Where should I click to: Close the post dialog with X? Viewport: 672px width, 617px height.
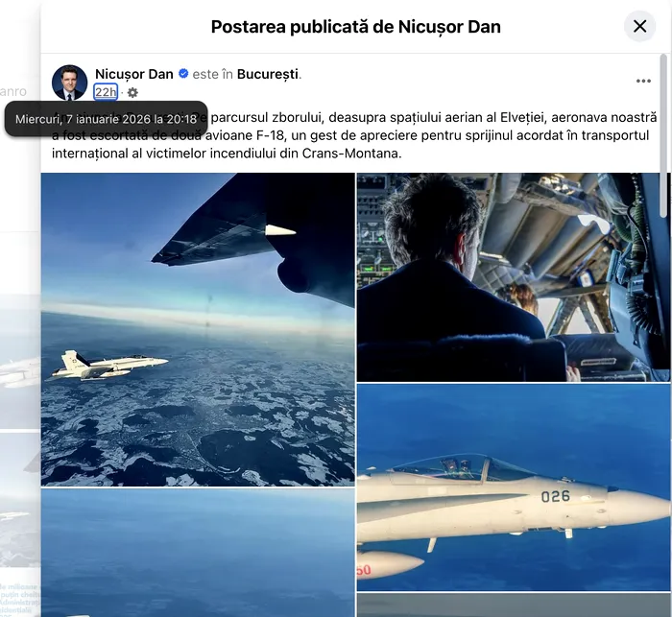click(x=639, y=27)
